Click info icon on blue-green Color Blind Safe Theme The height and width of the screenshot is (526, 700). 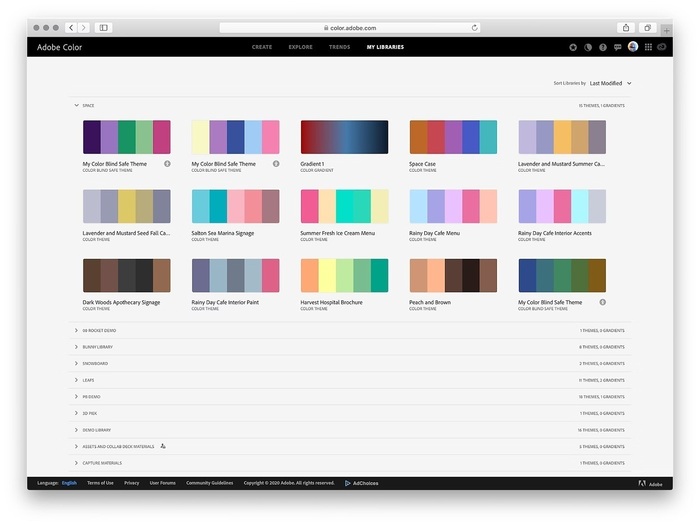603,302
